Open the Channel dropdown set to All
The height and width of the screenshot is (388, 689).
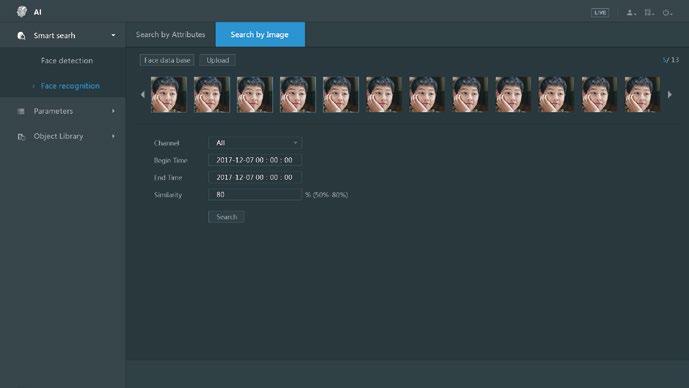(x=255, y=143)
